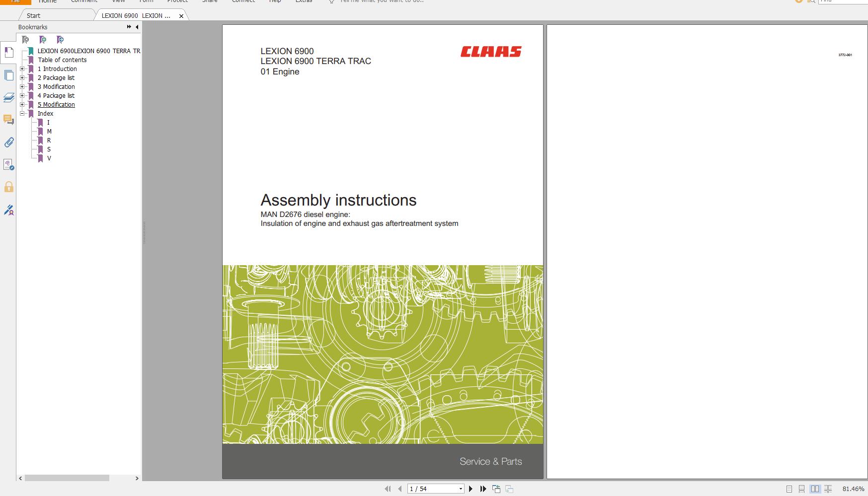
Task: Collapse the Bookmarks panel with left arrow
Action: pos(137,27)
